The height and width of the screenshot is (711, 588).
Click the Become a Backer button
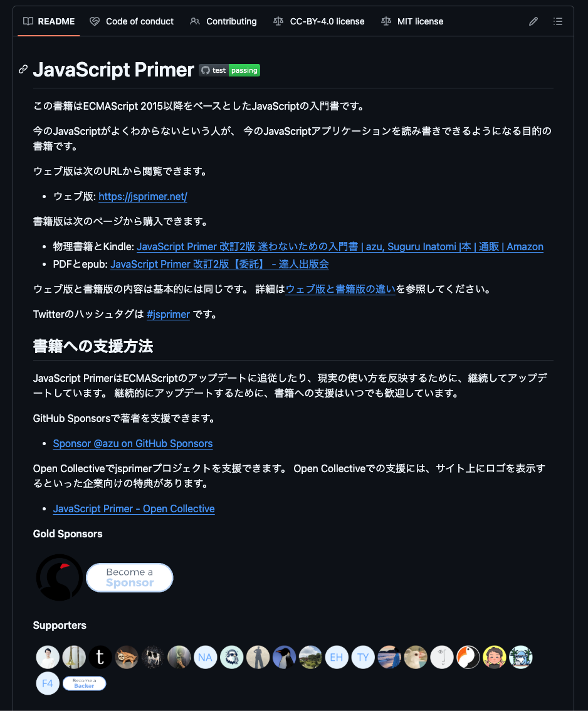tap(85, 683)
